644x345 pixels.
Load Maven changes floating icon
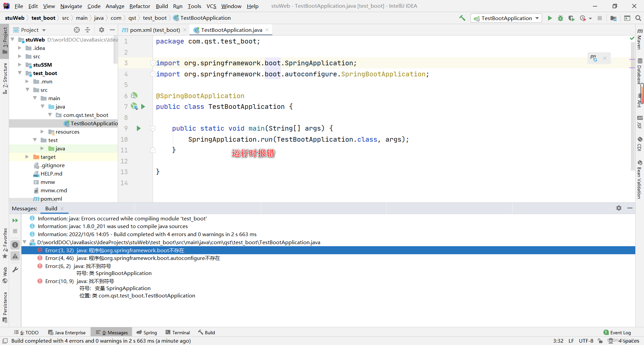[594, 58]
